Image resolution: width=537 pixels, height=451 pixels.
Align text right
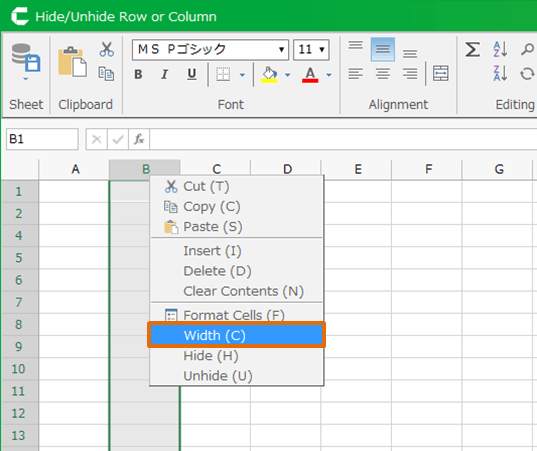[410, 73]
